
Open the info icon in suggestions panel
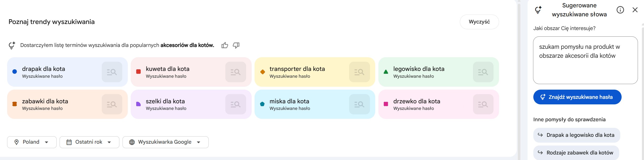tap(620, 10)
